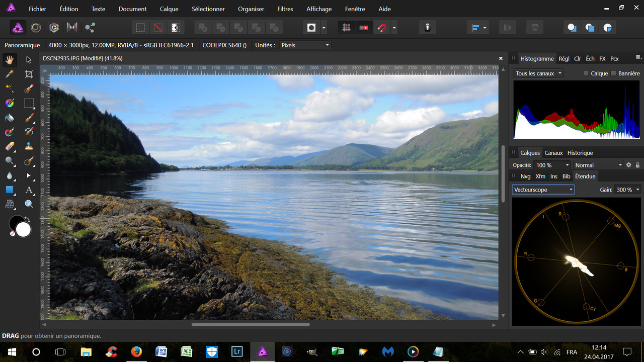Open the Normal blend mode dropdown

point(598,165)
